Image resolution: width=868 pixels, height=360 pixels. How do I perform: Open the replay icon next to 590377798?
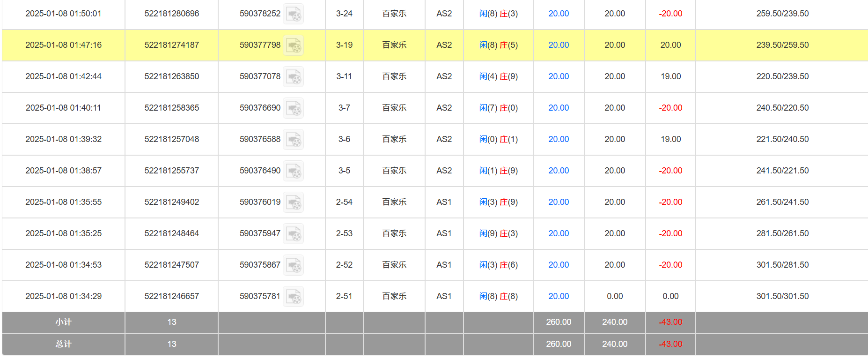pyautogui.click(x=294, y=45)
